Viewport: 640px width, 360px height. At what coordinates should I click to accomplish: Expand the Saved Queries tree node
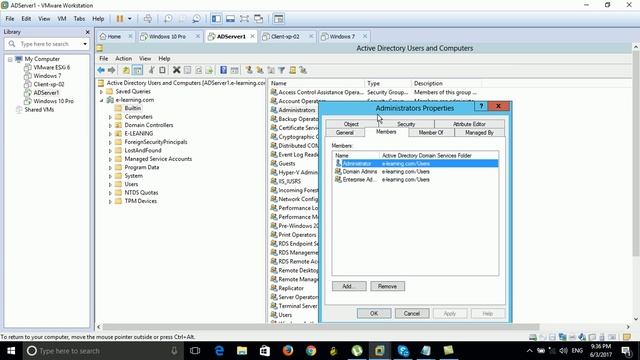[x=101, y=92]
